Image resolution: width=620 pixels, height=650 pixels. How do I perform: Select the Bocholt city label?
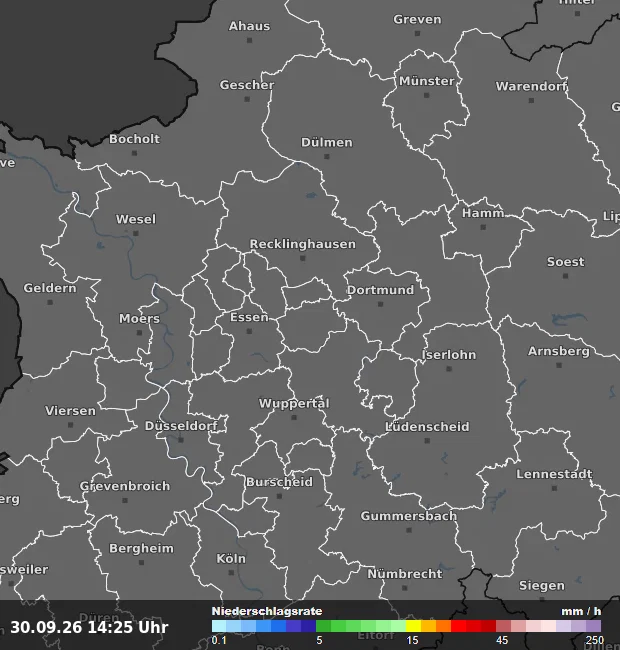[134, 138]
